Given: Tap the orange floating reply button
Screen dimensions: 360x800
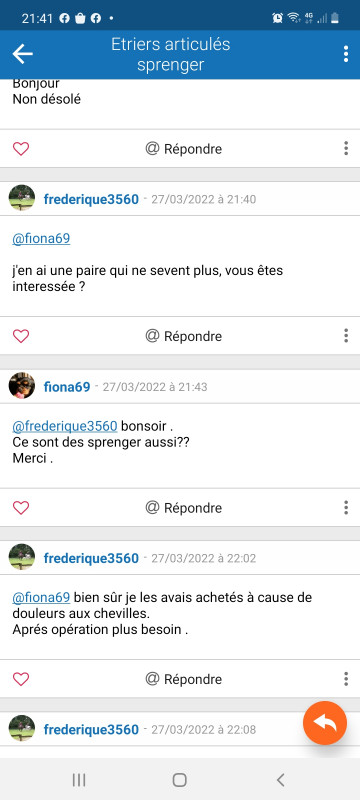Looking at the screenshot, I should tap(325, 723).
